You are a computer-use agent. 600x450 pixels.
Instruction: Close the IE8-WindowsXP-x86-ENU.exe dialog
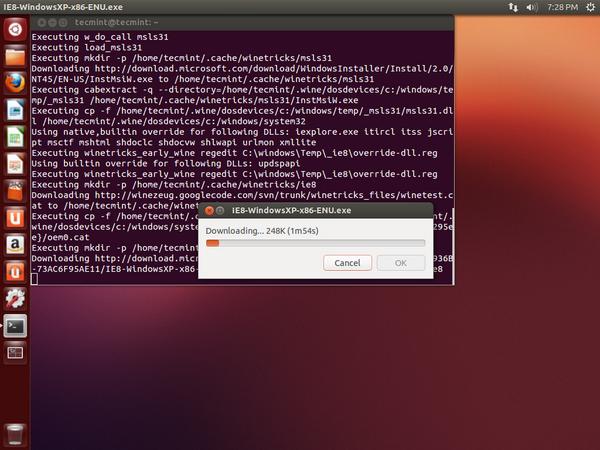click(209, 210)
